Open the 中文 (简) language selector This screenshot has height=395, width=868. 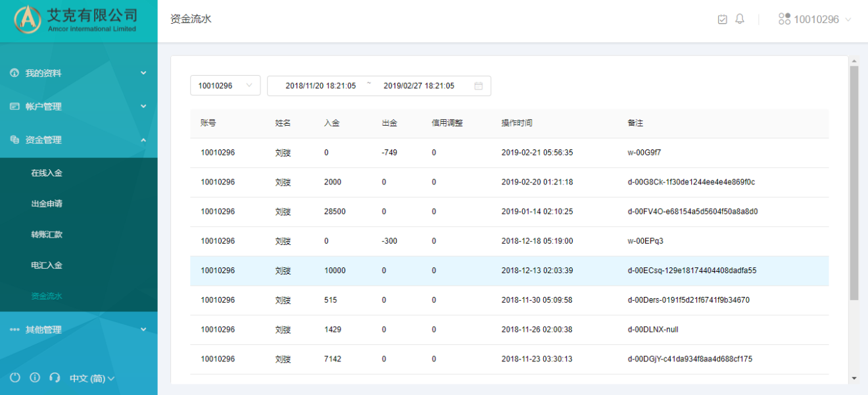point(92,379)
